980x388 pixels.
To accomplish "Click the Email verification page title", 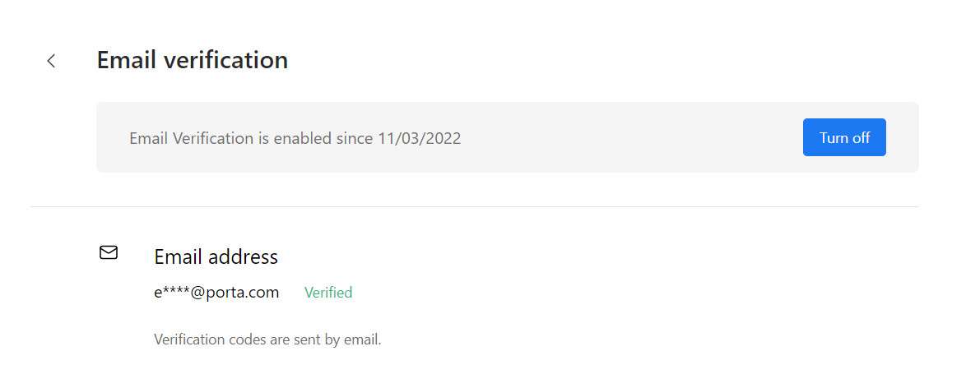I will coord(193,60).
